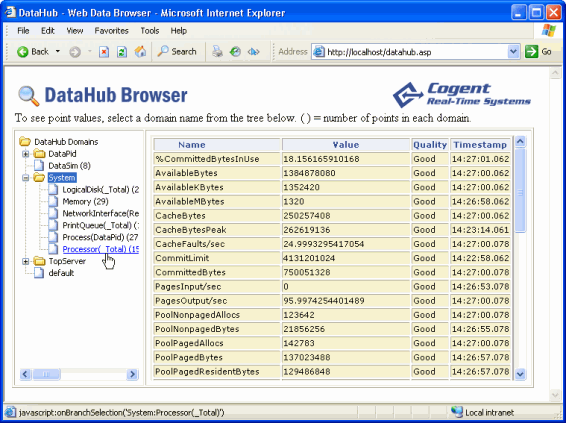Viewport: 566px width, 423px height.
Task: Open the Help menu
Action: click(179, 31)
